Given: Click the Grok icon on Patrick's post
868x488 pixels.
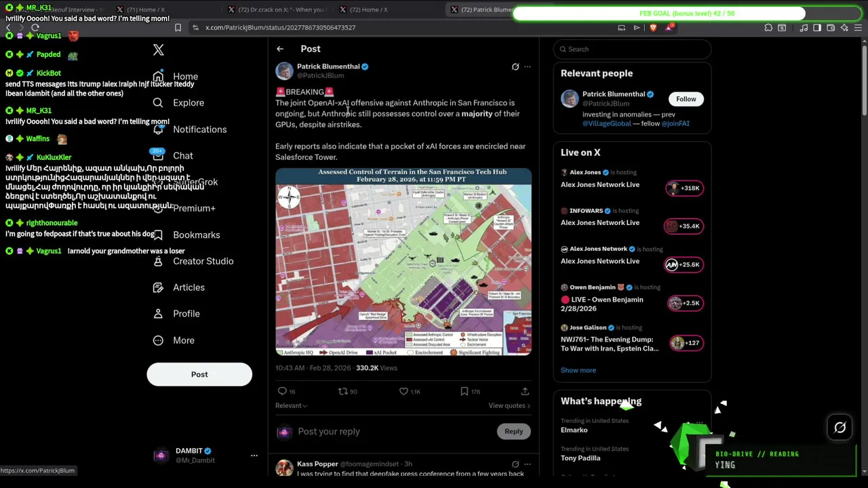Looking at the screenshot, I should [x=515, y=66].
